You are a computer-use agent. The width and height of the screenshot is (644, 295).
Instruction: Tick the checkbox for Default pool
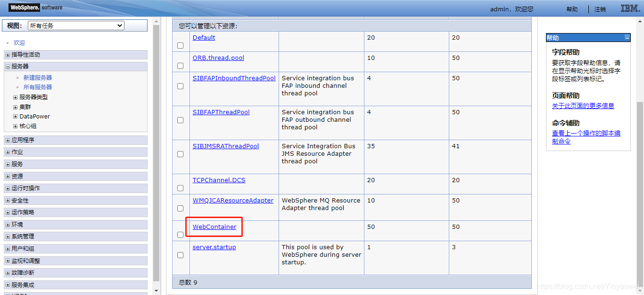180,46
